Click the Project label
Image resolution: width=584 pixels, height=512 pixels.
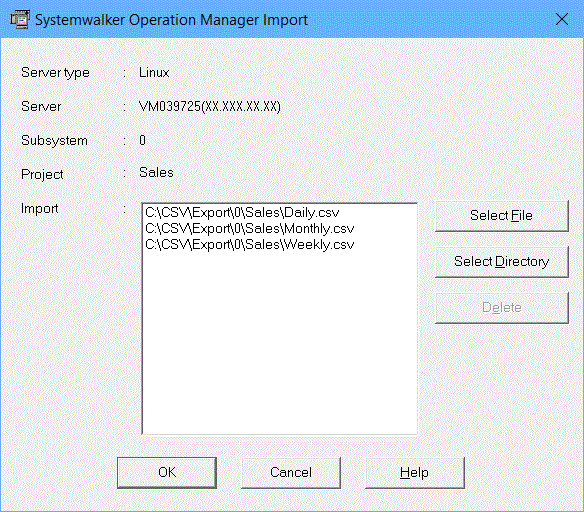(x=42, y=174)
